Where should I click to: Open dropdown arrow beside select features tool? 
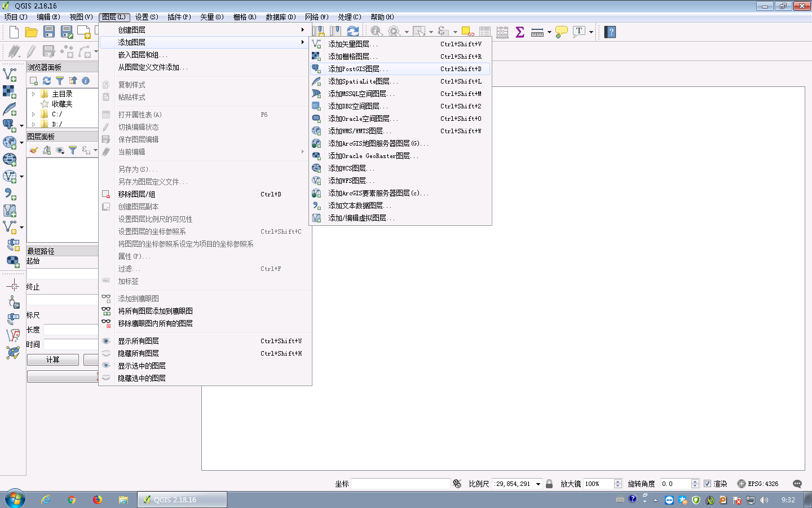tap(431, 32)
